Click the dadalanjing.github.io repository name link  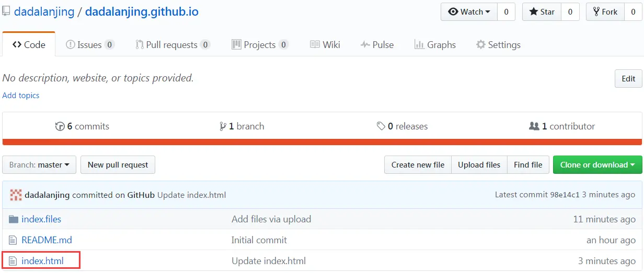pyautogui.click(x=142, y=11)
